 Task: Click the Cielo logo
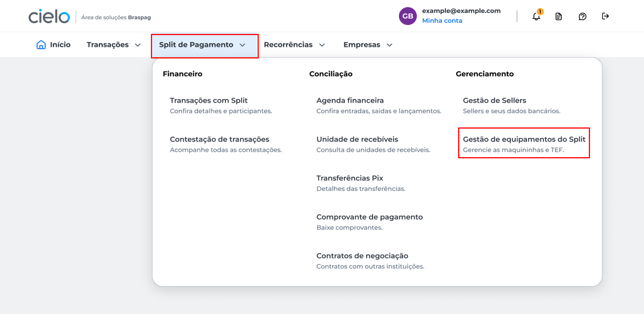click(x=49, y=16)
